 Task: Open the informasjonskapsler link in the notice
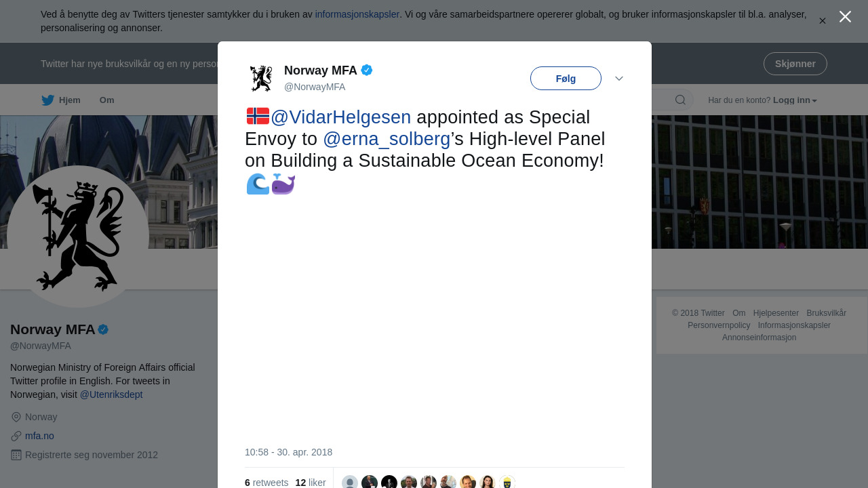click(x=357, y=14)
